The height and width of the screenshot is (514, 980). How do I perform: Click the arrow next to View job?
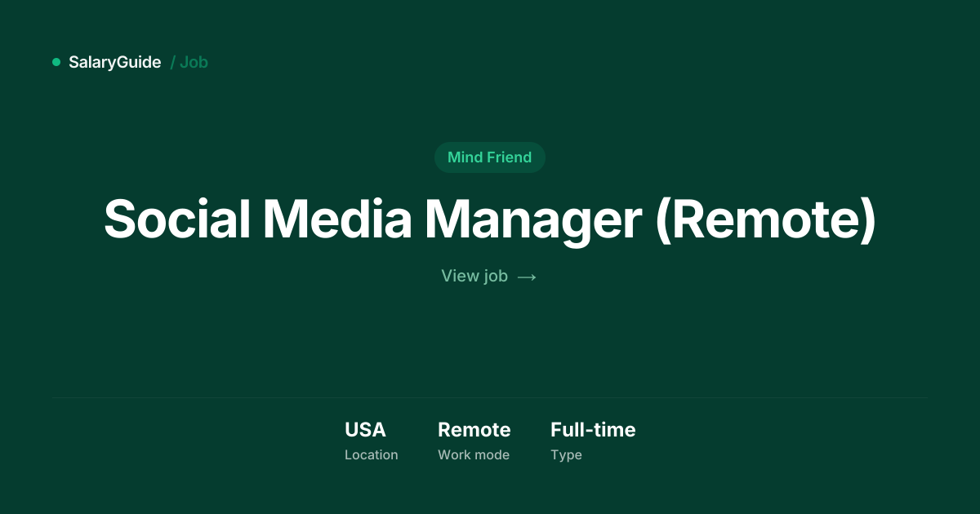coord(527,277)
